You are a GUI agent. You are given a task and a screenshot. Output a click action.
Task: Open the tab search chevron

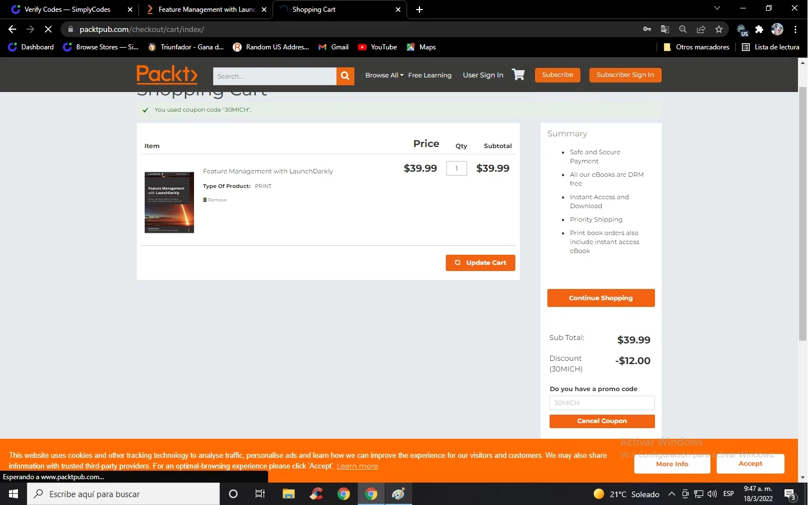point(717,8)
